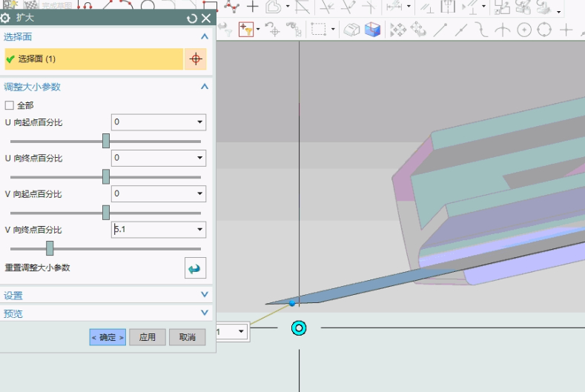Click the 选择面 (1) selection row
This screenshot has height=392, width=585.
[94, 59]
